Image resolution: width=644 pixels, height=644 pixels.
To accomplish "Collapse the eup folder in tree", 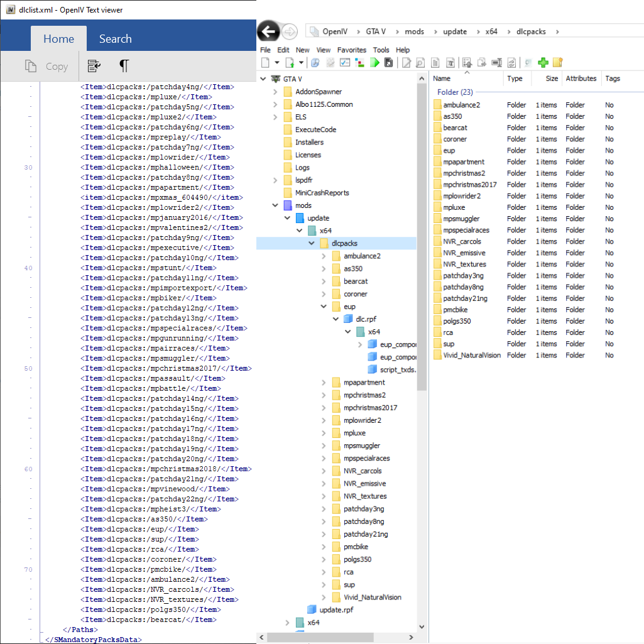I will point(324,307).
